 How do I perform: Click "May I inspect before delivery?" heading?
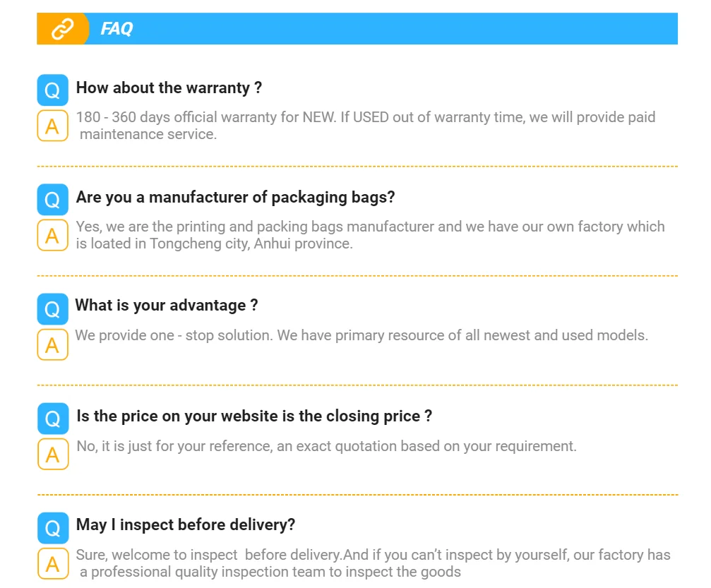click(x=186, y=525)
